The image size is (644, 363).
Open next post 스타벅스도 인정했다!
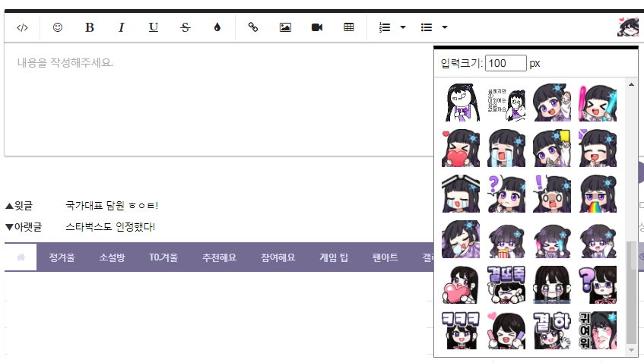point(110,227)
